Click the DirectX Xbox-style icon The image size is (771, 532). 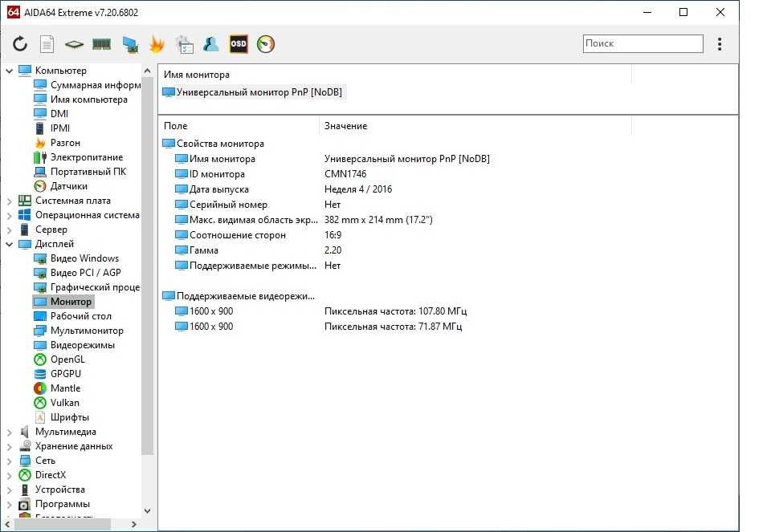click(x=25, y=475)
